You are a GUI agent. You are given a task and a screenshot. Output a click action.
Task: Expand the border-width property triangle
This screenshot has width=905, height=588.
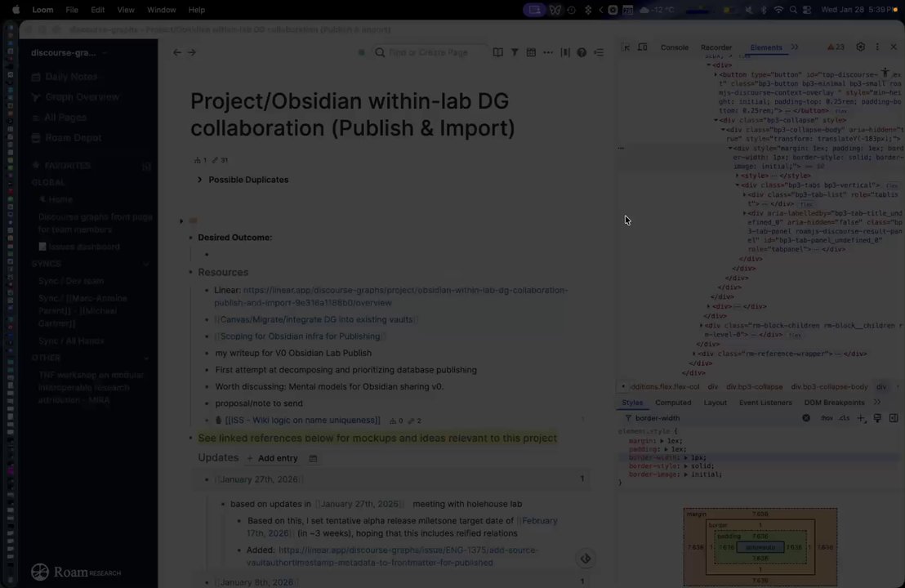(x=685, y=457)
